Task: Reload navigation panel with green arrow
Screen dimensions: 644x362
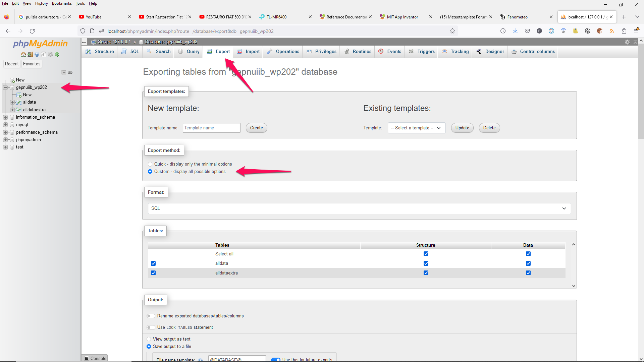Action: 57,54
